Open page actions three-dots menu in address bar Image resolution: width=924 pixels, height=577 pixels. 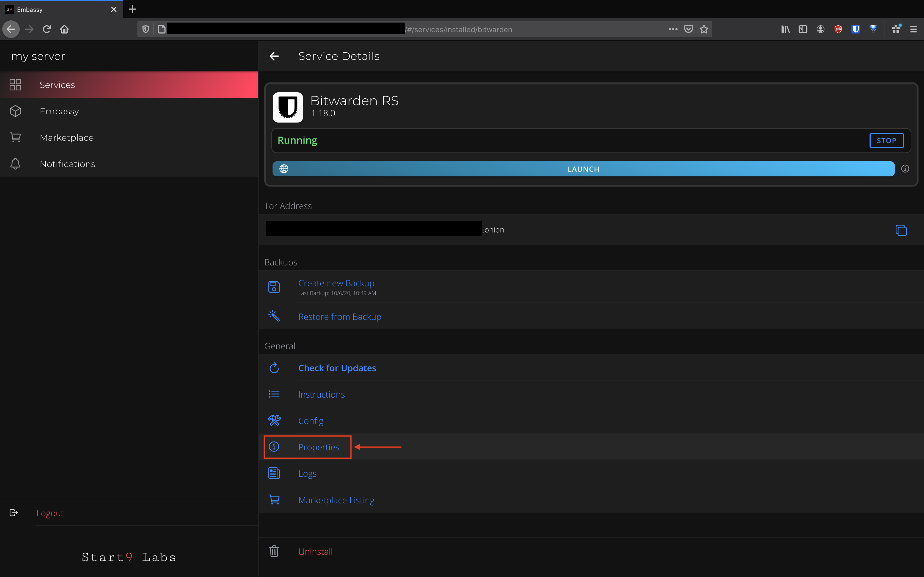point(673,29)
